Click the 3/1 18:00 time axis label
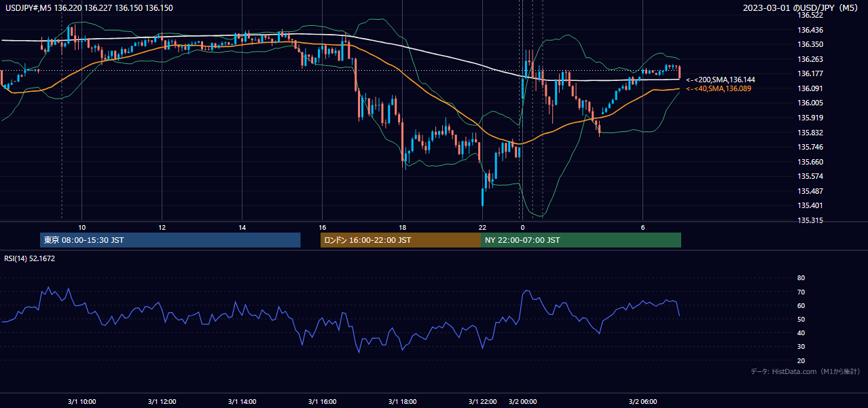The width and height of the screenshot is (868, 408). [x=402, y=402]
